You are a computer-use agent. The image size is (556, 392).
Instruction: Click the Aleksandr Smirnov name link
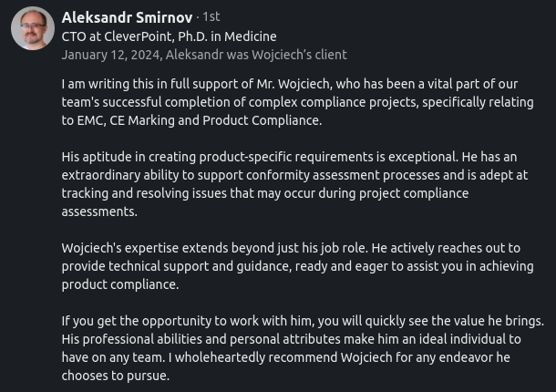(x=127, y=17)
